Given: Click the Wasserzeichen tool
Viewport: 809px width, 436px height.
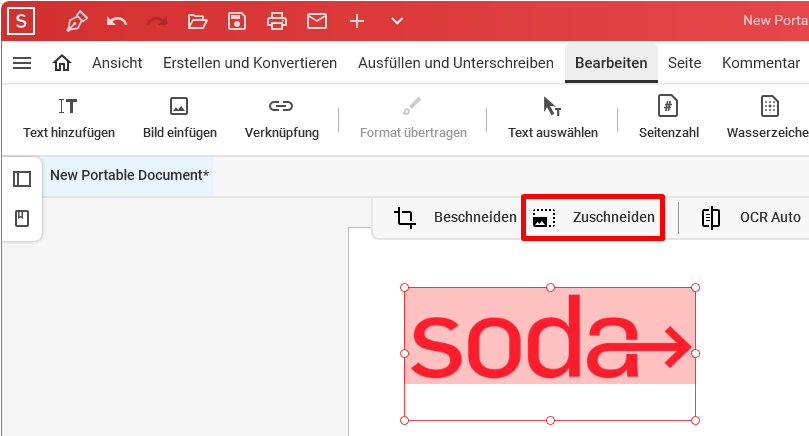Looking at the screenshot, I should pyautogui.click(x=768, y=118).
